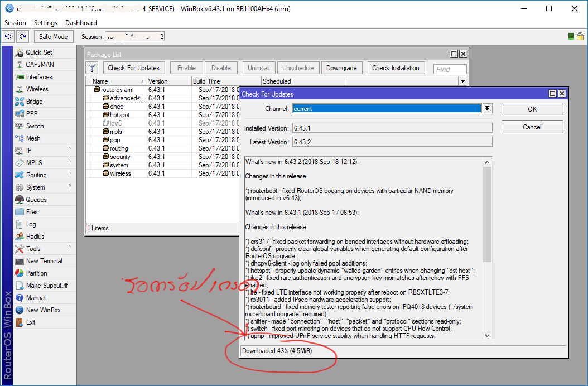Click the Scheduled column header
The width and height of the screenshot is (588, 386).
[x=303, y=81]
